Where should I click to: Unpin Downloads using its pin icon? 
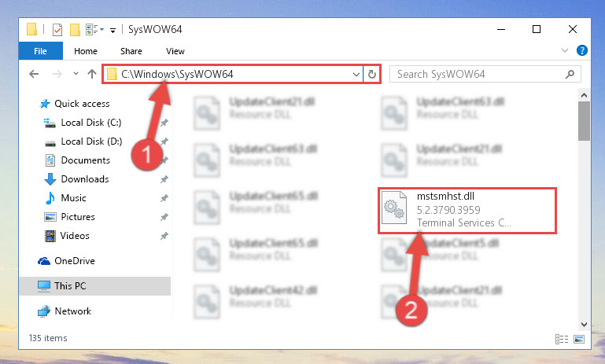(x=164, y=179)
